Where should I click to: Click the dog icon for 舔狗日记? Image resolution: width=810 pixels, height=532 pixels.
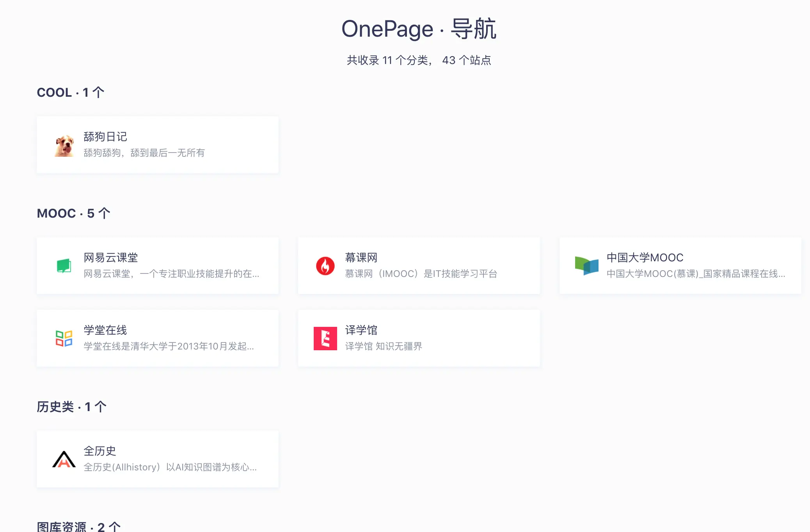click(x=64, y=145)
